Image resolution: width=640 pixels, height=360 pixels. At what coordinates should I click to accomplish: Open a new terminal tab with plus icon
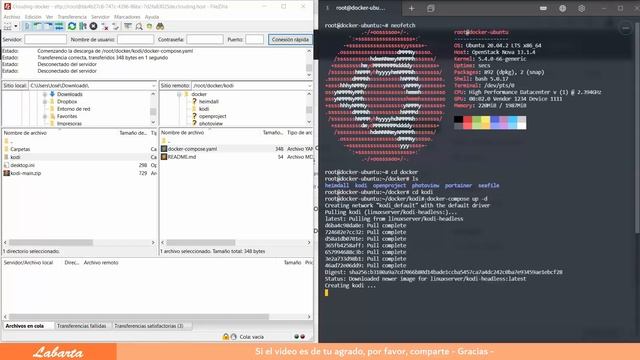[411, 9]
